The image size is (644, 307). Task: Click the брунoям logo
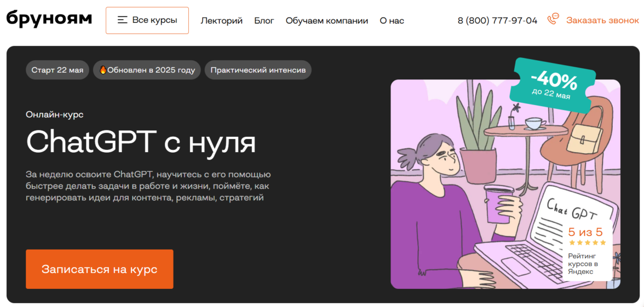click(49, 19)
